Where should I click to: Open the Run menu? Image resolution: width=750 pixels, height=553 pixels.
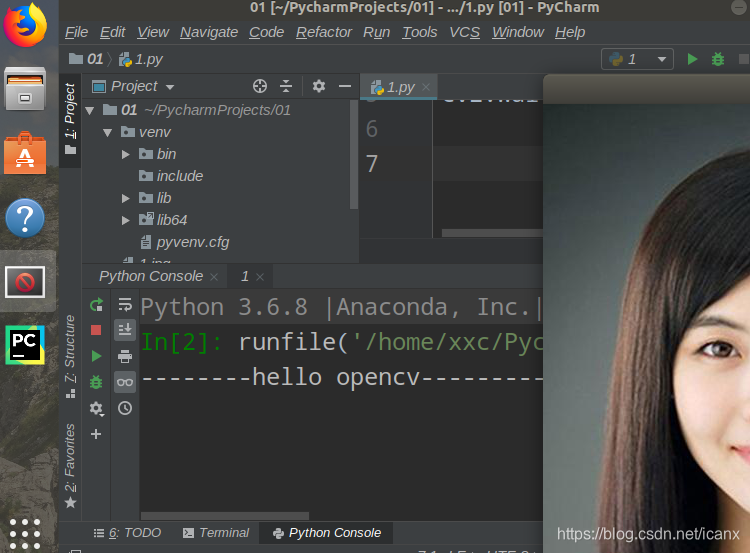tap(376, 32)
